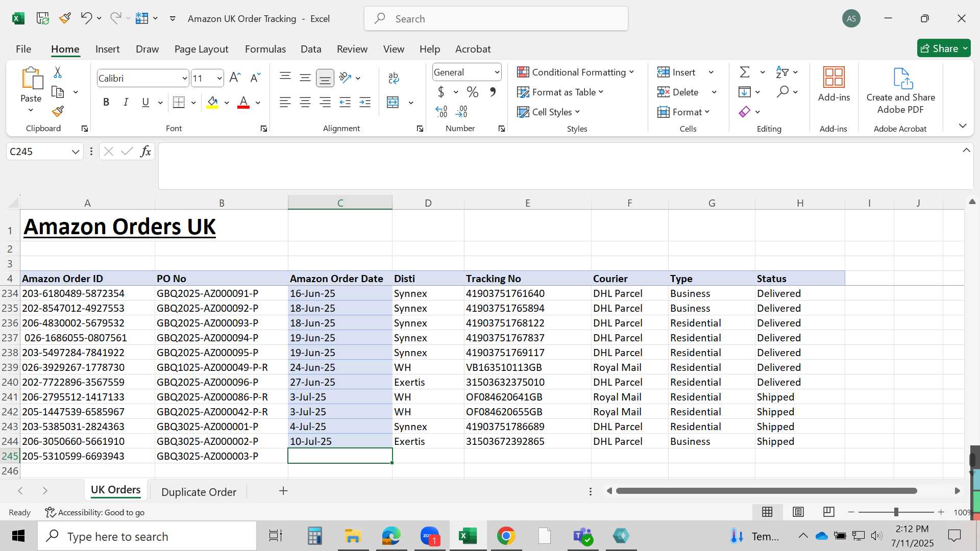This screenshot has height=551, width=980.
Task: Click the Format cells button
Action: click(683, 112)
